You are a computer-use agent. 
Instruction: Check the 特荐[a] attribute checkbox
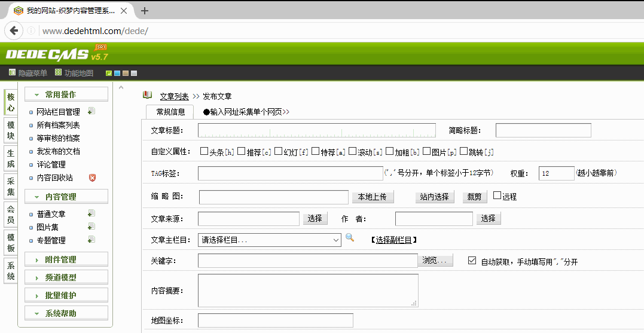tap(315, 151)
